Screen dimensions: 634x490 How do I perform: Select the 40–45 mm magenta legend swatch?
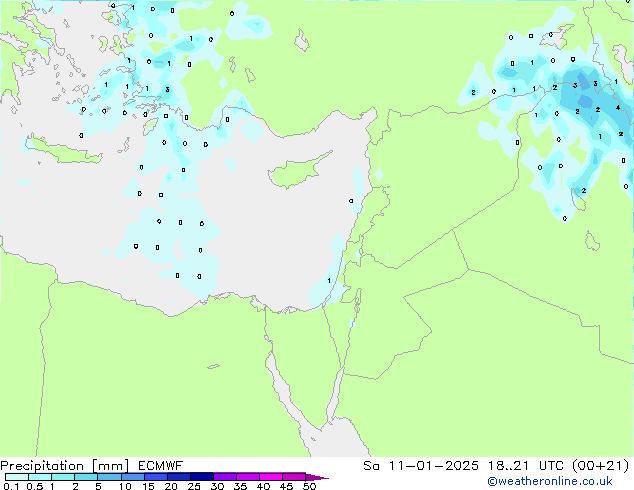[271, 477]
